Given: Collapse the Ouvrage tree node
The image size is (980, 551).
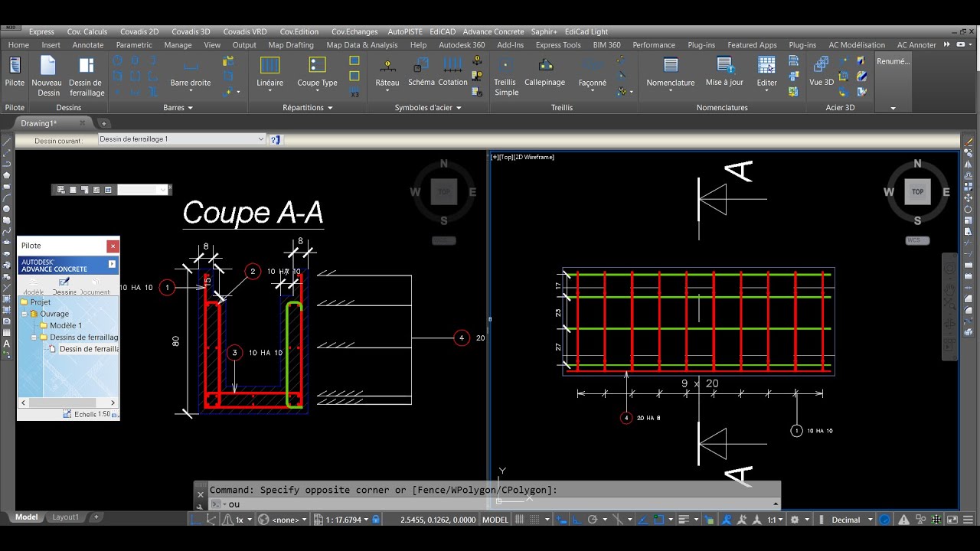Looking at the screenshot, I should [x=24, y=314].
